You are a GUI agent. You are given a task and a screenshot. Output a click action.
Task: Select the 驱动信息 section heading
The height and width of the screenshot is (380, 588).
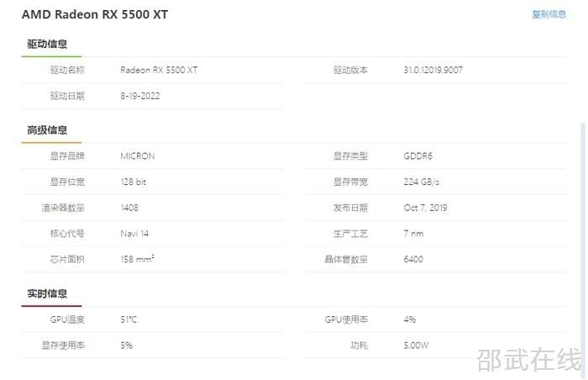(x=47, y=44)
